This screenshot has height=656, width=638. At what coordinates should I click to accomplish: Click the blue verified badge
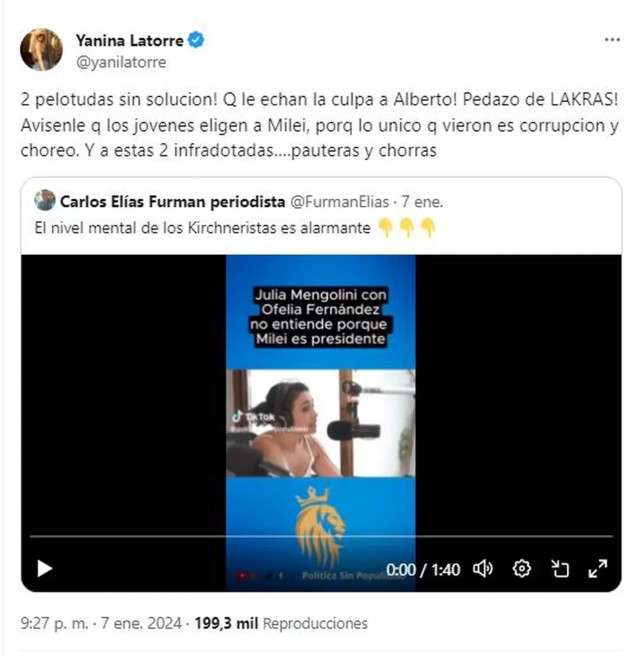(x=196, y=40)
